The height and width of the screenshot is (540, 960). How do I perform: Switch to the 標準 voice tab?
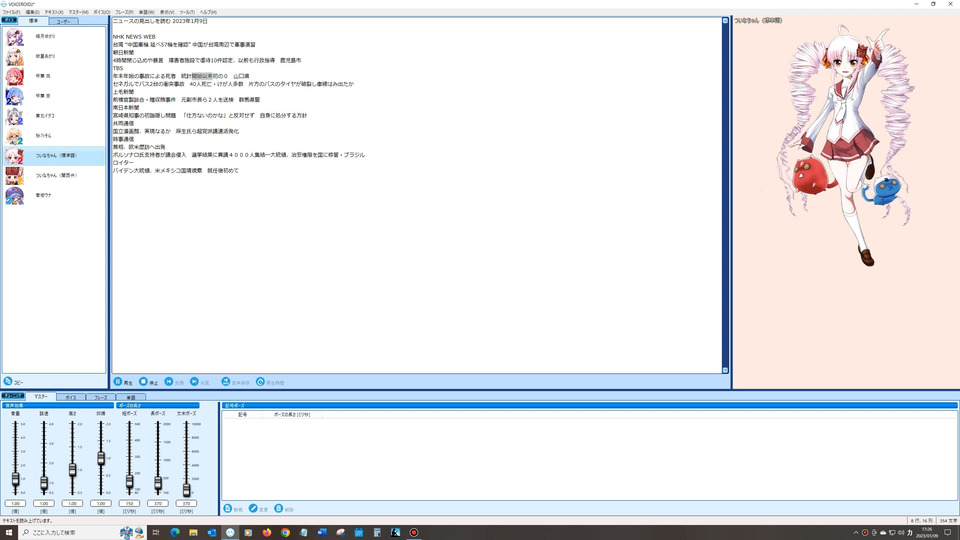pos(33,21)
